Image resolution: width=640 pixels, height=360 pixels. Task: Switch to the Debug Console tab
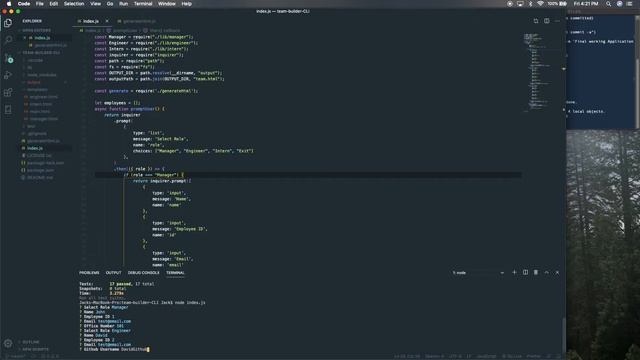click(143, 272)
